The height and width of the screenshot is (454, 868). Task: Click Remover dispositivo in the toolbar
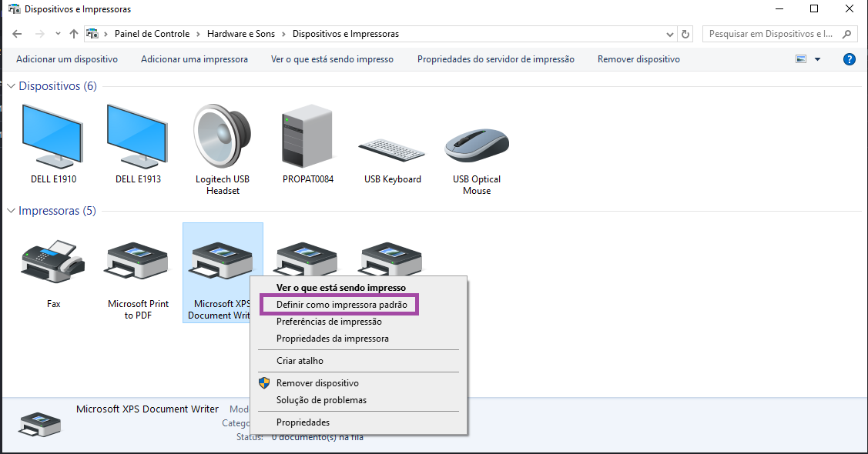coord(638,59)
